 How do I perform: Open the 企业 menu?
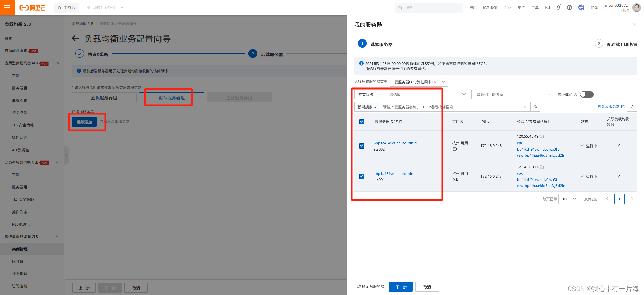tap(507, 8)
